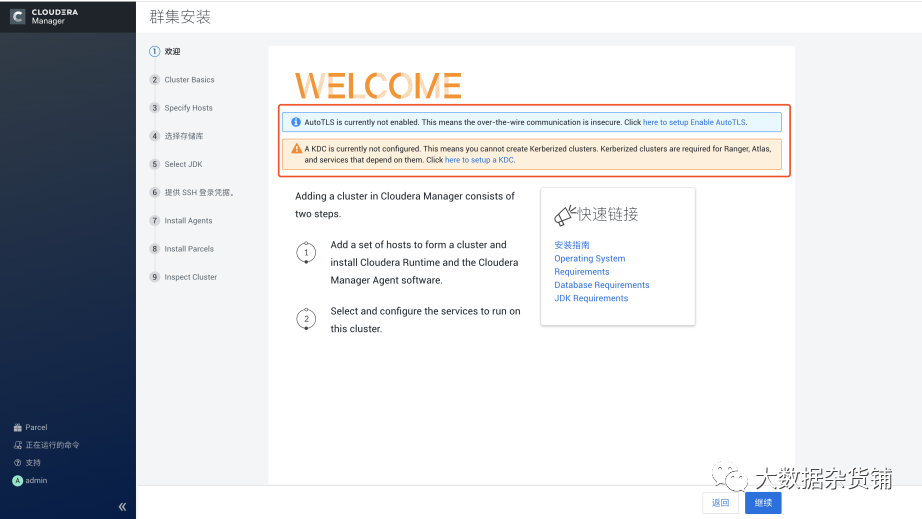This screenshot has height=519, width=922.
Task: Click the Cloudera Manager logo
Action: click(x=44, y=16)
